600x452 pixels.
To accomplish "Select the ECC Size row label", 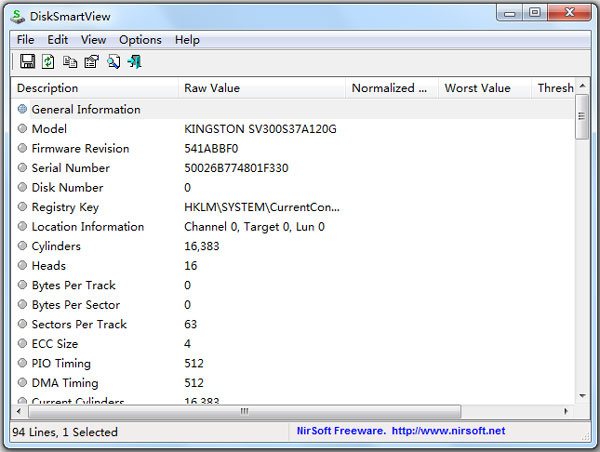I will [55, 344].
